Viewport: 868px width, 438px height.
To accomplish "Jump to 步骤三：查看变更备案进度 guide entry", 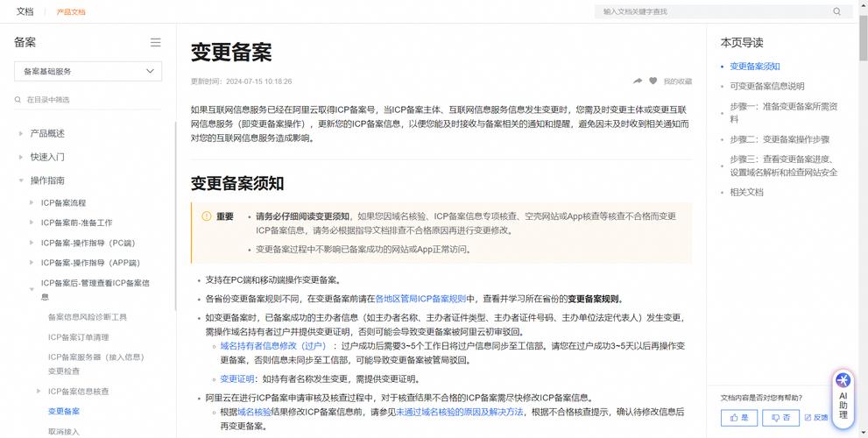I will pos(784,166).
